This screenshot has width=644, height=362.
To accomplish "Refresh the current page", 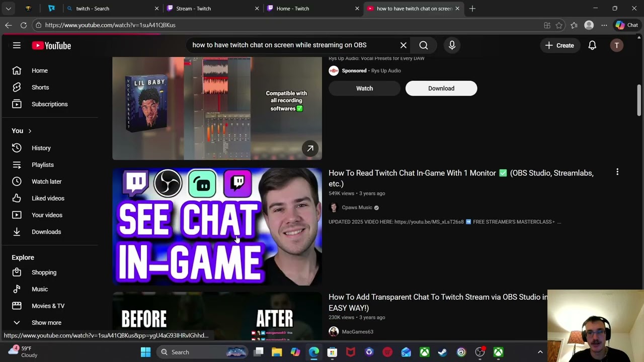I will (24, 25).
